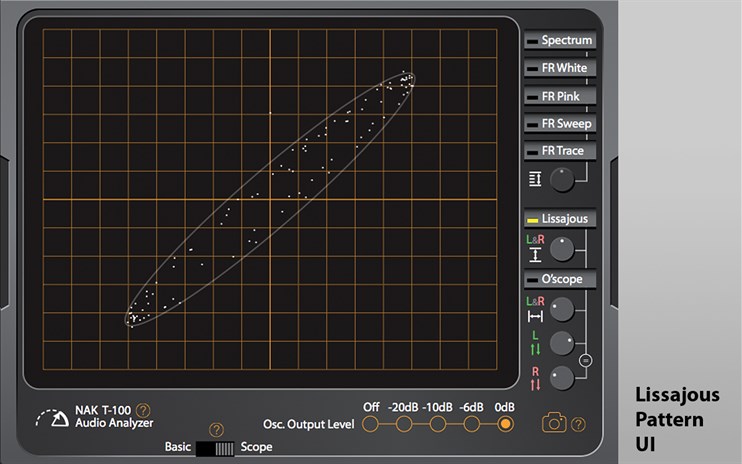
Task: Click help icon beside NAK T-100 title
Action: [143, 410]
